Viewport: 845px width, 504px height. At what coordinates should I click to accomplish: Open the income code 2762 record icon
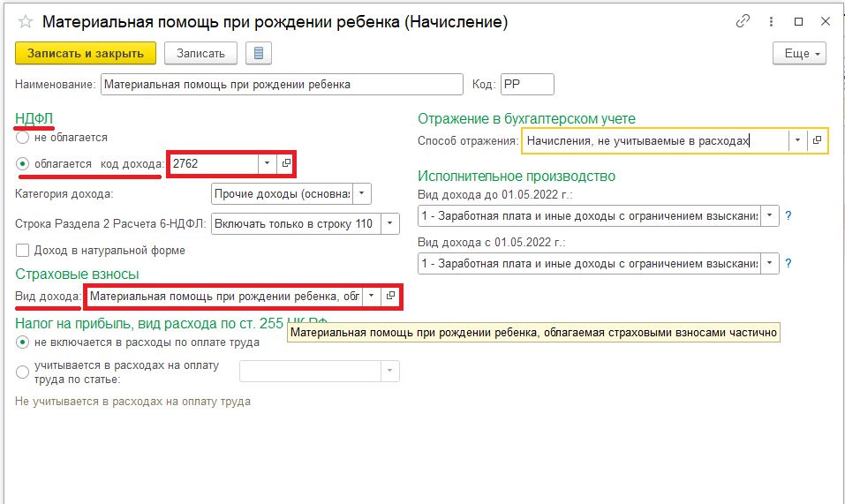(x=286, y=163)
